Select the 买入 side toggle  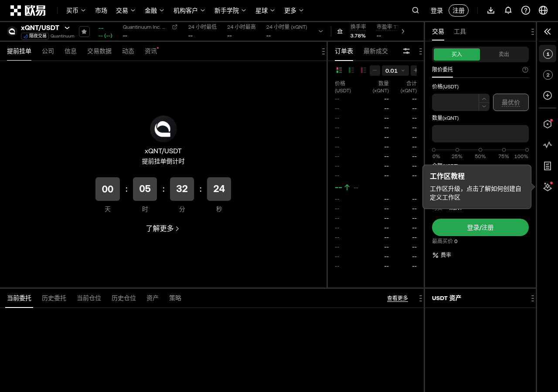pos(457,54)
